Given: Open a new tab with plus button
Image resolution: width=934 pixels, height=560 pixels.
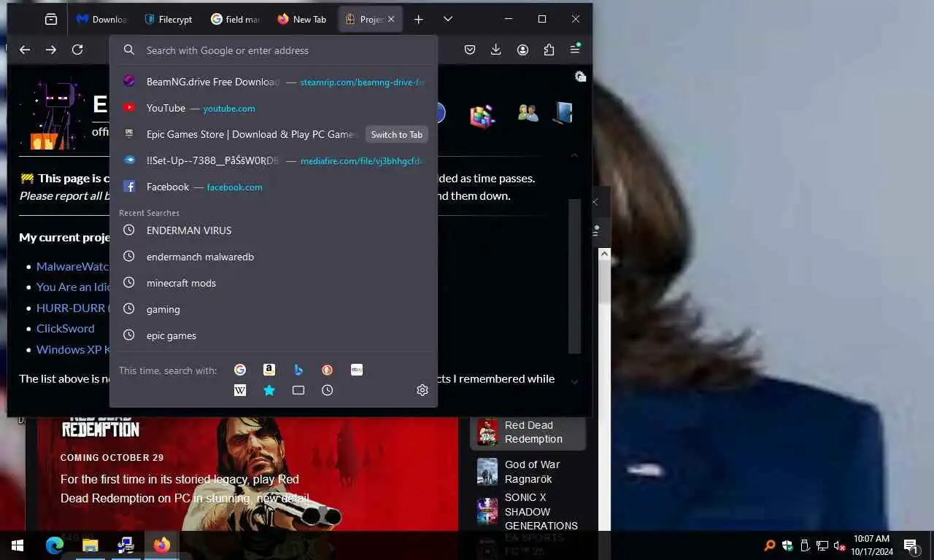Looking at the screenshot, I should click(x=419, y=20).
